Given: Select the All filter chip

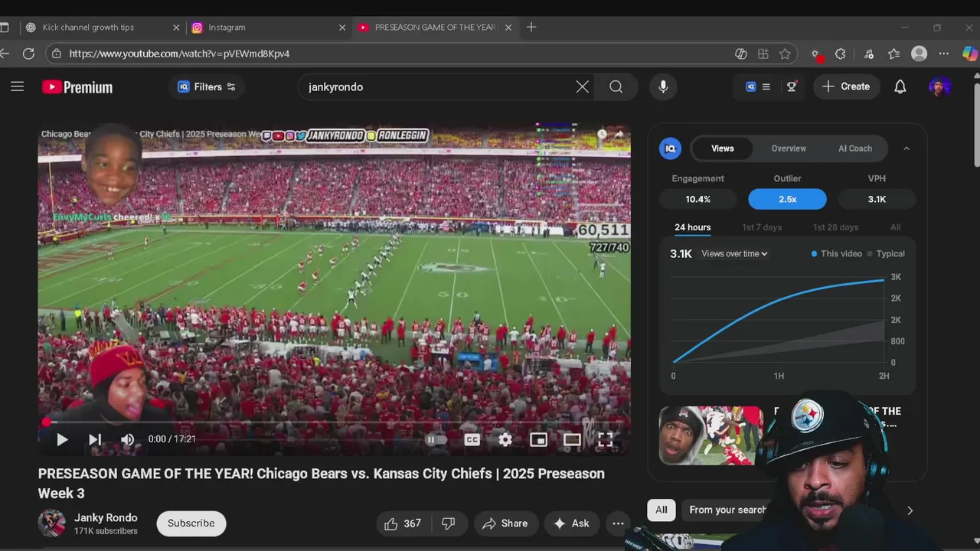Looking at the screenshot, I should (661, 510).
